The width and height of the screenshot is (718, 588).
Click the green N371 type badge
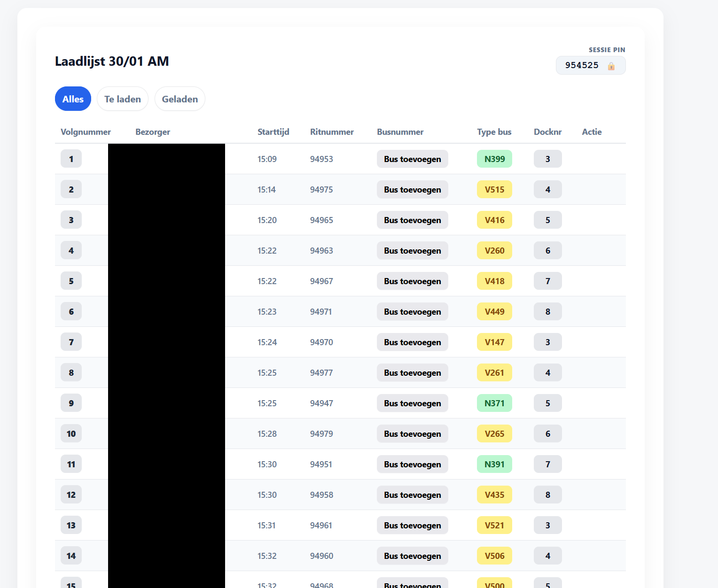click(x=494, y=403)
